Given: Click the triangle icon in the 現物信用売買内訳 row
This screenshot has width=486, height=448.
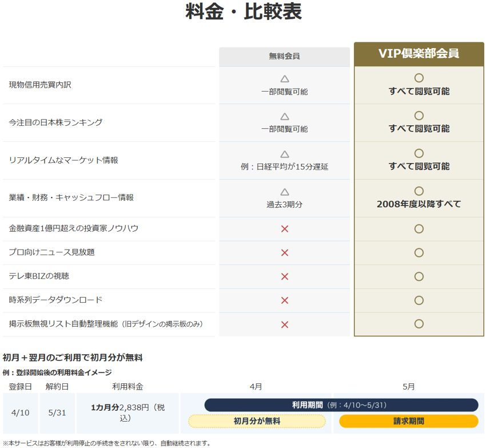Looking at the screenshot, I should coord(285,79).
